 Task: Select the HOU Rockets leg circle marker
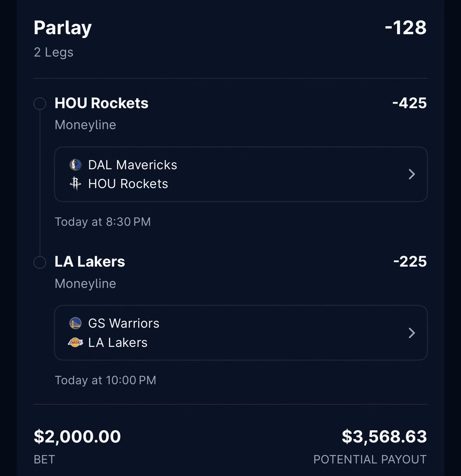[40, 104]
